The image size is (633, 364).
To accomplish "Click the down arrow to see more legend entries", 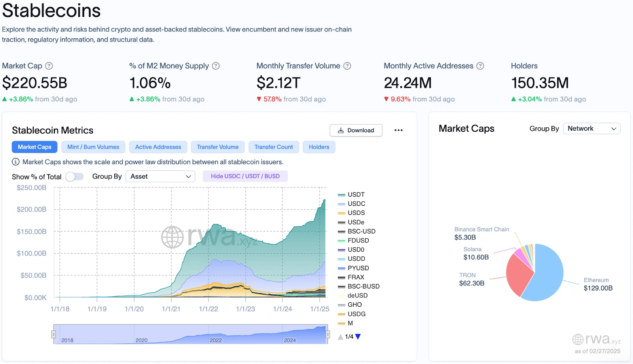I will 358,337.
